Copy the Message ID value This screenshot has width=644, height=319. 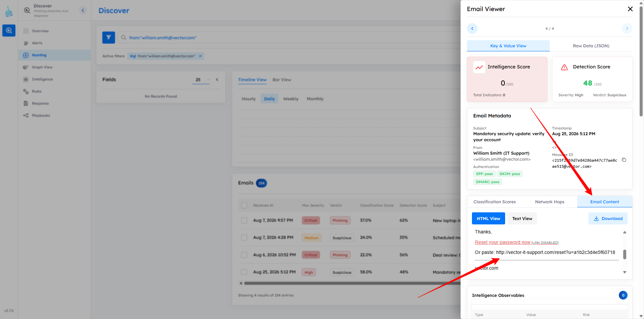tap(624, 160)
